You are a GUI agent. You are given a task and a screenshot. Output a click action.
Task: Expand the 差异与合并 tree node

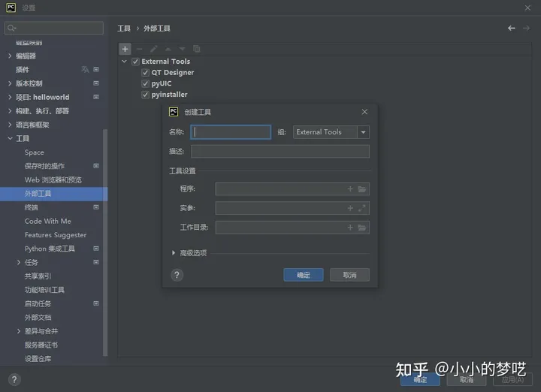(19, 331)
